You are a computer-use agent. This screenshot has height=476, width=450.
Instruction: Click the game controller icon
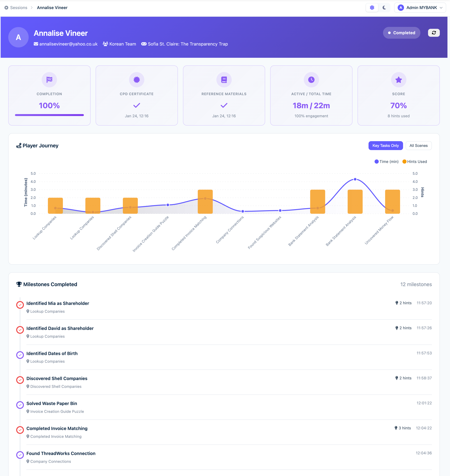click(144, 44)
